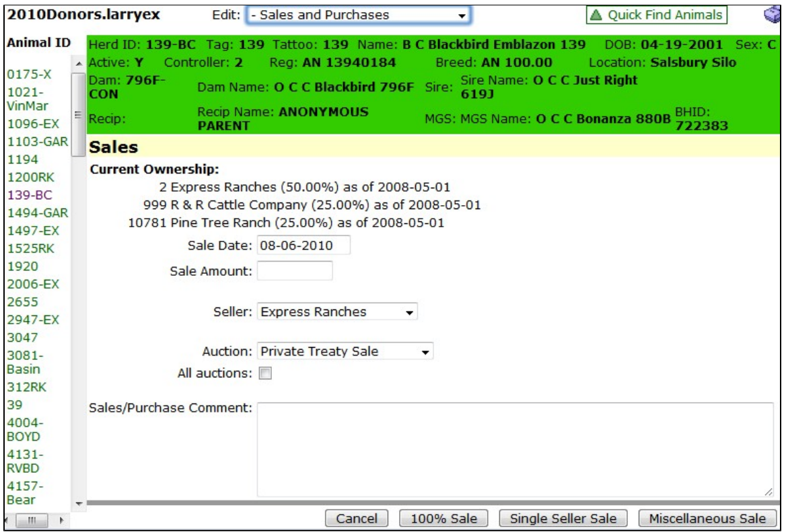Click the animal list vertical scrollbar thumb
This screenshot has height=532, width=786.
pos(78,114)
